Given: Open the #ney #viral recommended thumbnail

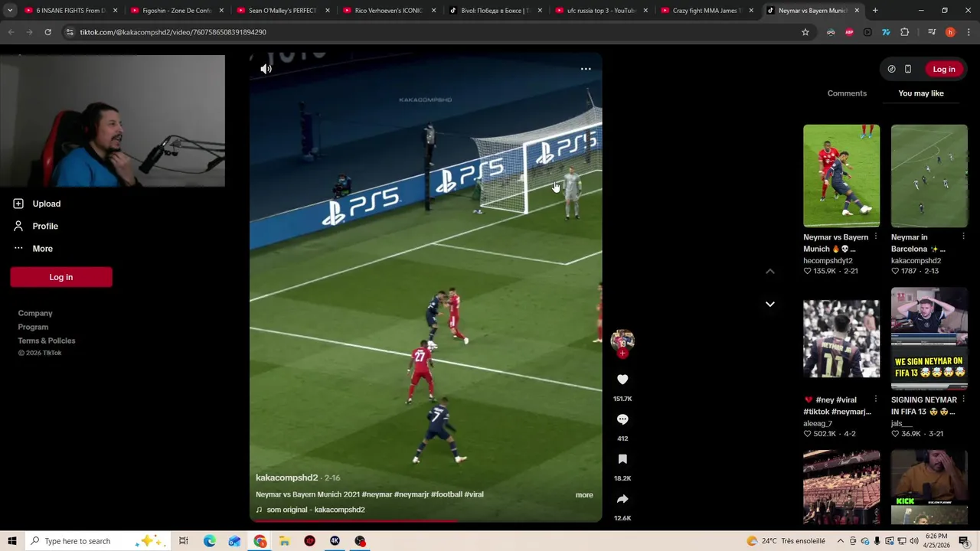Looking at the screenshot, I should coord(841,339).
